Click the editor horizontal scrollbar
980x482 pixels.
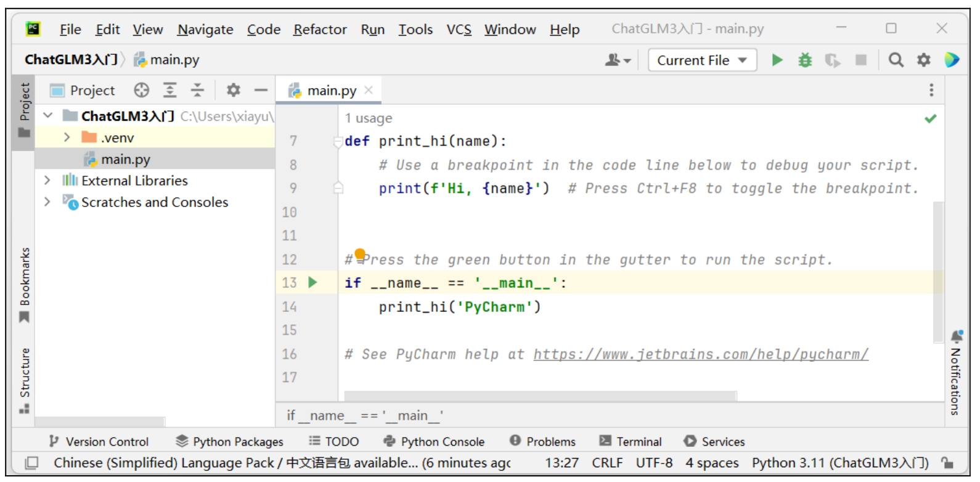pyautogui.click(x=540, y=395)
